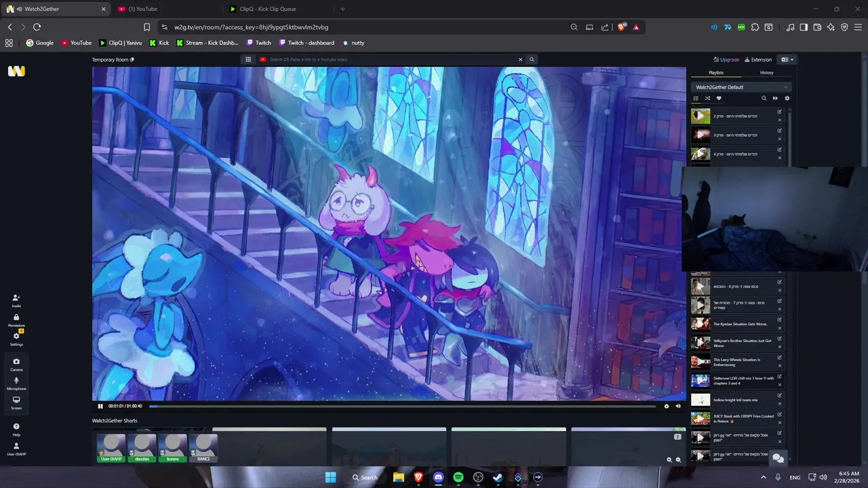Show playlist favorites heart
Image resolution: width=868 pixels, height=488 pixels.
pyautogui.click(x=719, y=98)
